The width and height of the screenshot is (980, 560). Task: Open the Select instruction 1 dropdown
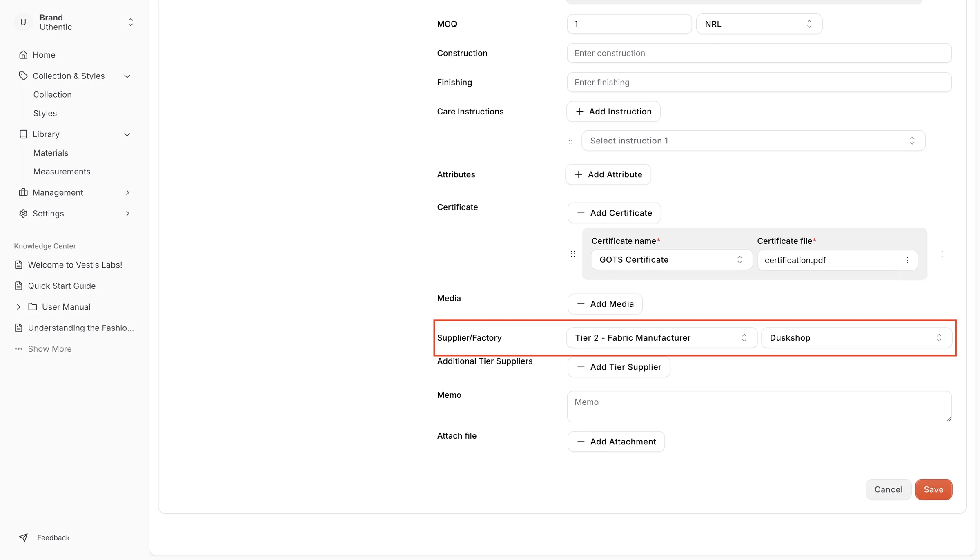point(753,141)
